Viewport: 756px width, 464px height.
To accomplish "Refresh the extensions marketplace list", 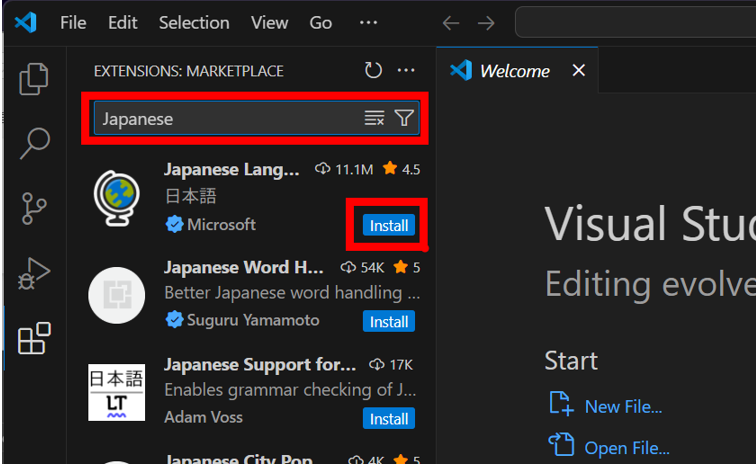I will coord(373,70).
